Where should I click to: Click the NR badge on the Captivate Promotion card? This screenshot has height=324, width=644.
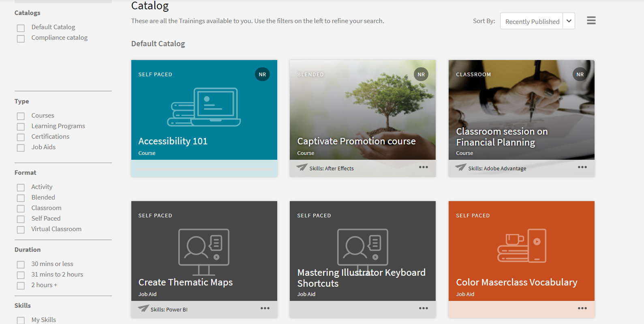[421, 75]
